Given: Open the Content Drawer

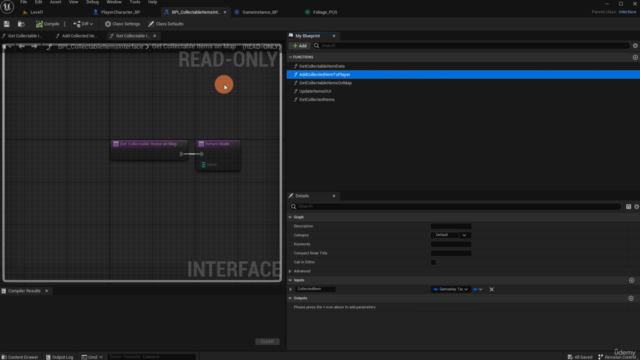Looking at the screenshot, I should tap(20, 357).
